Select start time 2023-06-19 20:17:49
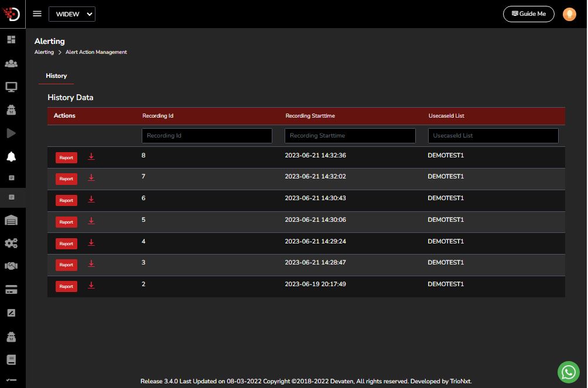This screenshot has width=588, height=388. tap(315, 284)
